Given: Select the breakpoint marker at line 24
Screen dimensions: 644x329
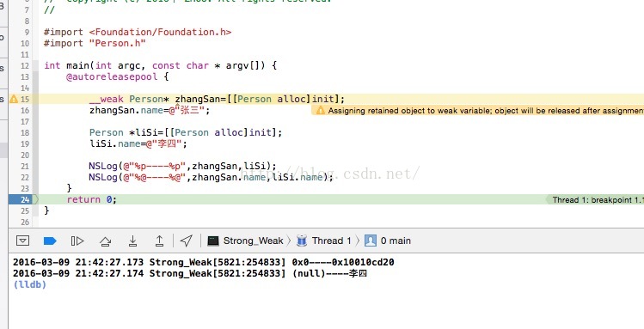Looking at the screenshot, I should [x=23, y=199].
